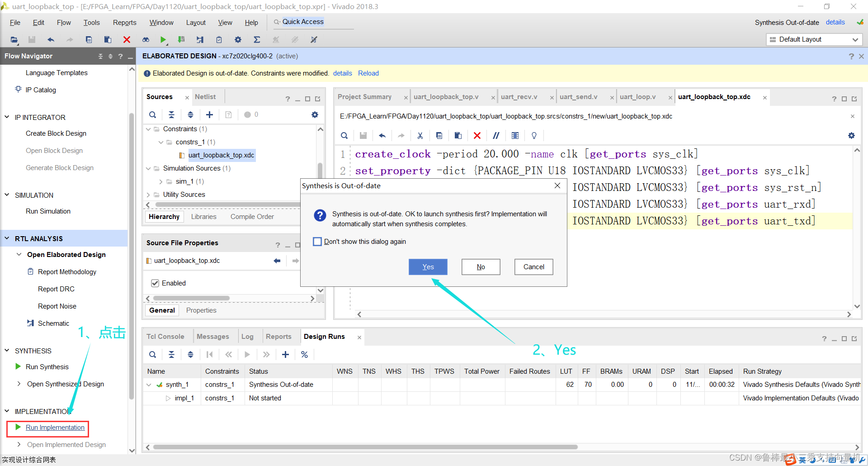The image size is (868, 466).
Task: Open the Flow menu
Action: tap(64, 23)
